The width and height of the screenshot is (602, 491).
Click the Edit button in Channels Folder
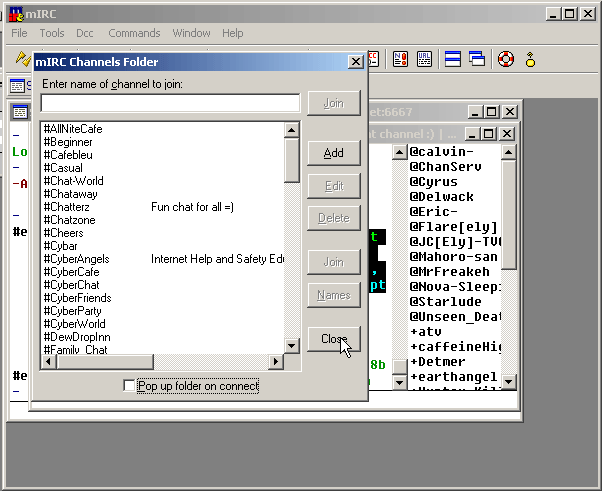334,186
